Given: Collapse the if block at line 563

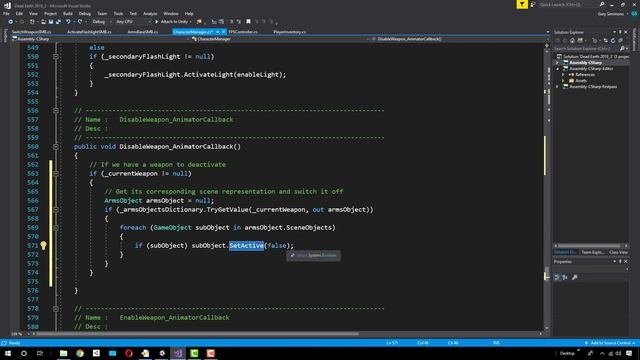Looking at the screenshot, I should point(56,173).
